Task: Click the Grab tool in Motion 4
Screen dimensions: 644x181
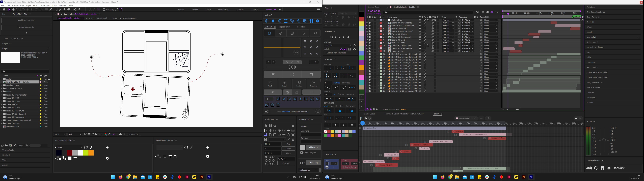Action: [x=270, y=83]
